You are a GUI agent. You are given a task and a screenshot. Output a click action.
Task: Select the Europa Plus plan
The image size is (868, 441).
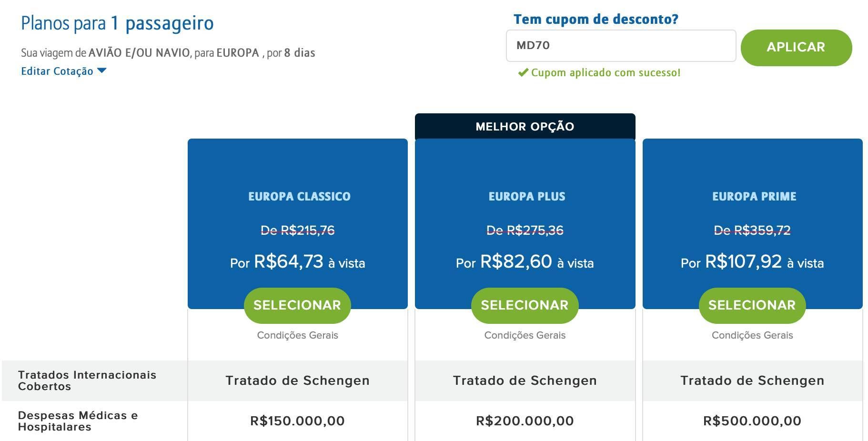point(525,305)
